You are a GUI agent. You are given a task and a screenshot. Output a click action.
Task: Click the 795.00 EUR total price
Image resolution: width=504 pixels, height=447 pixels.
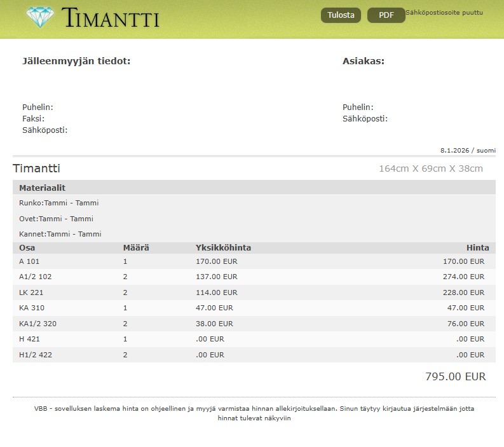tap(455, 376)
